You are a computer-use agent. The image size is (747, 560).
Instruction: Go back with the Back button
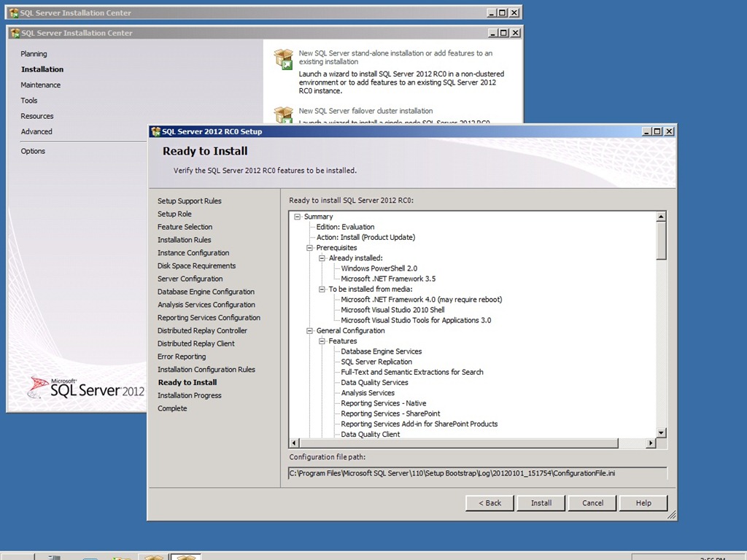489,503
